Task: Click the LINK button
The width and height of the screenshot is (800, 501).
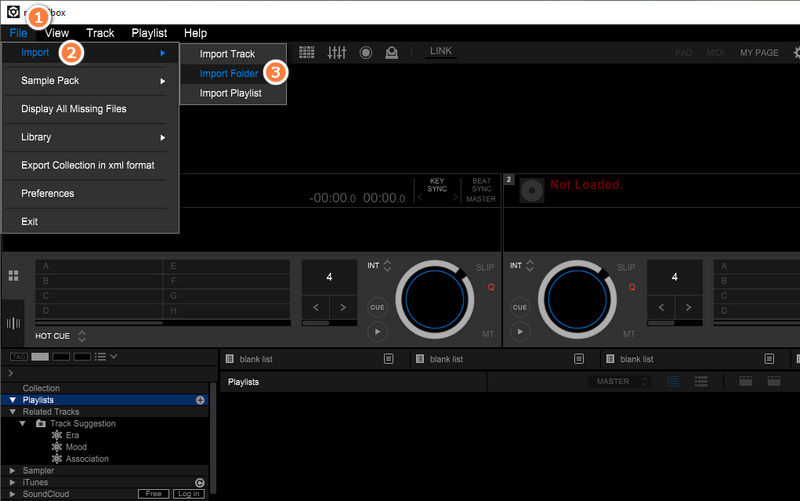Action: coord(441,51)
